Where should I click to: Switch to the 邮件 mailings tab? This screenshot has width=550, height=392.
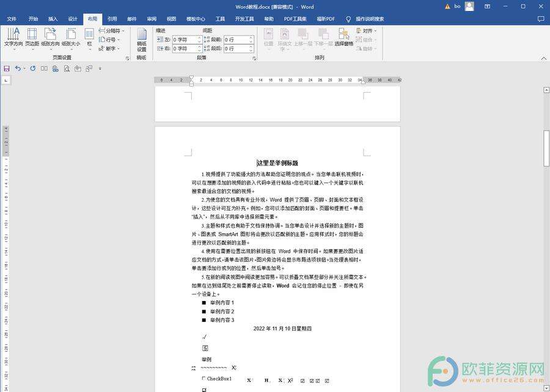pos(132,19)
